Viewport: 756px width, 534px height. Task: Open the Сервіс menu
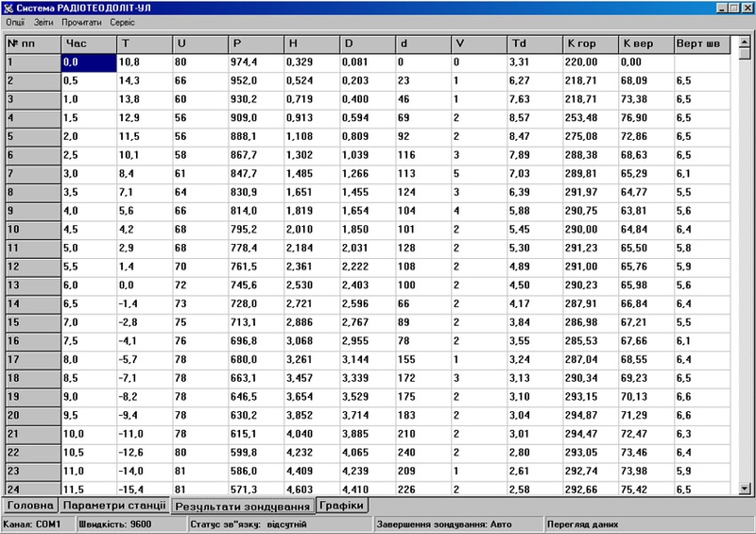click(x=122, y=22)
